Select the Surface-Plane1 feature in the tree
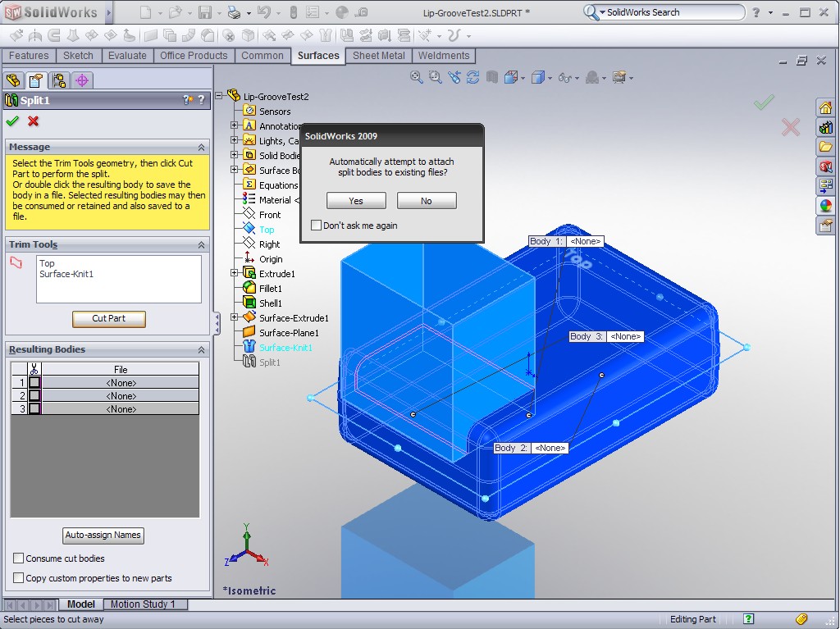840x629 pixels. [289, 333]
